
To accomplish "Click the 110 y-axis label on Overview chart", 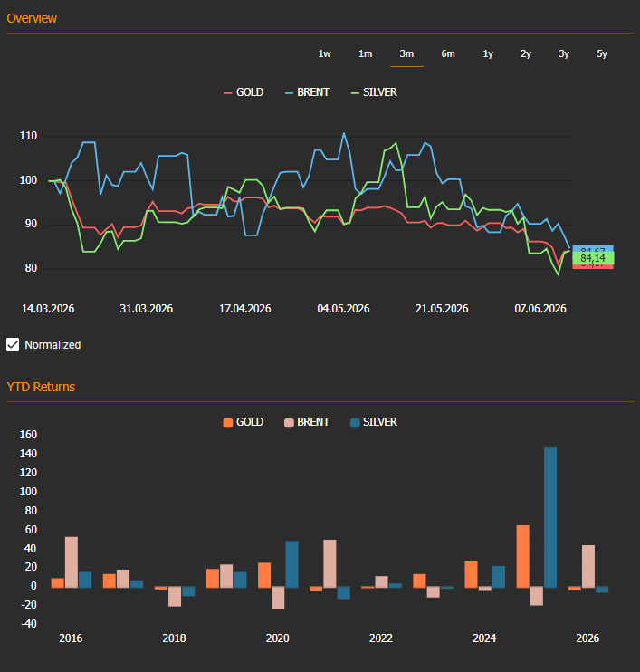I will pos(28,136).
